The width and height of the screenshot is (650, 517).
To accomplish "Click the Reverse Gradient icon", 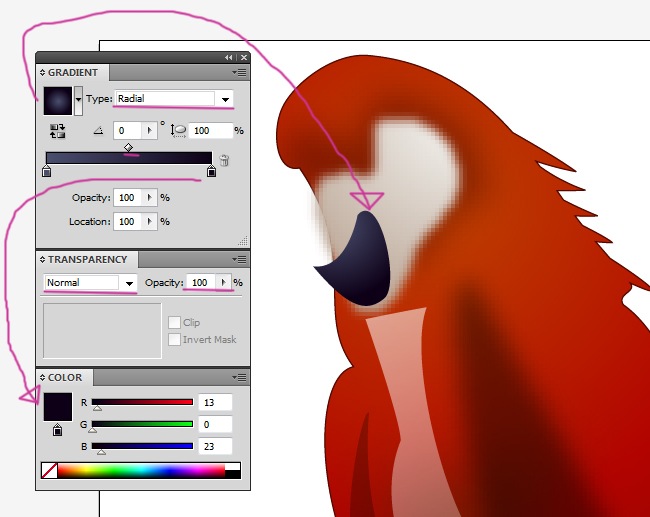I will click(x=57, y=130).
